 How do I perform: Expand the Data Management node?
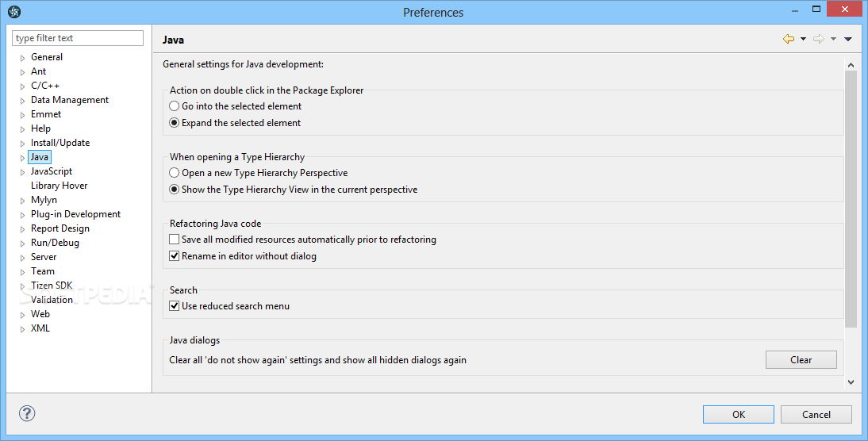click(x=23, y=101)
